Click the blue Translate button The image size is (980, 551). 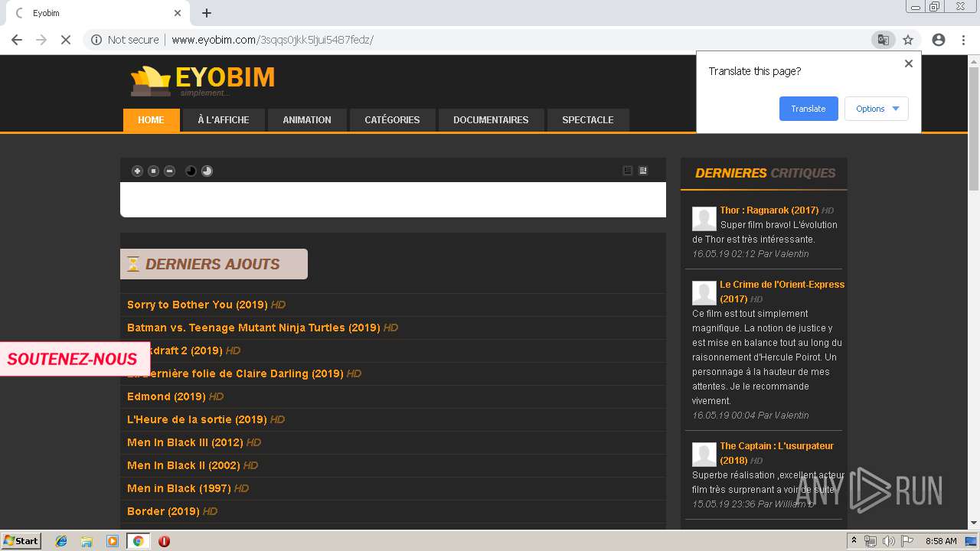click(808, 109)
